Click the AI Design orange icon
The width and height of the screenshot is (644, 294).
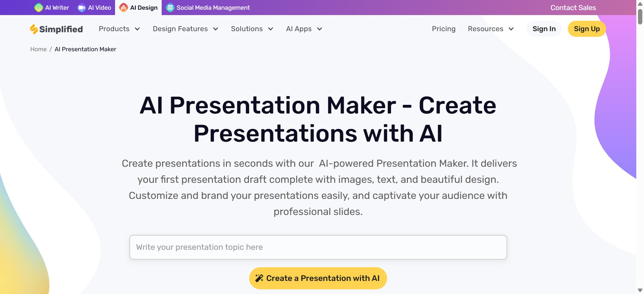[123, 8]
